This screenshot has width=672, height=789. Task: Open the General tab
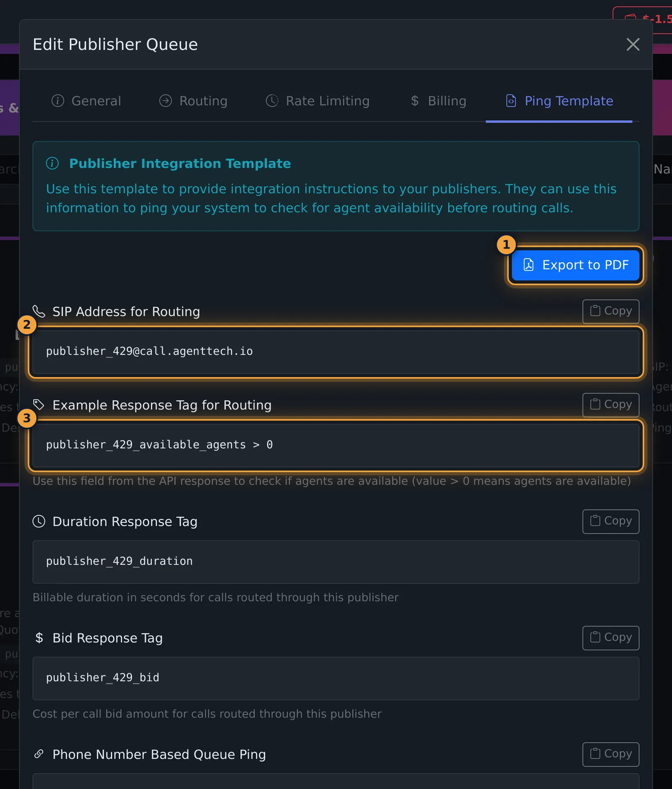(x=86, y=101)
